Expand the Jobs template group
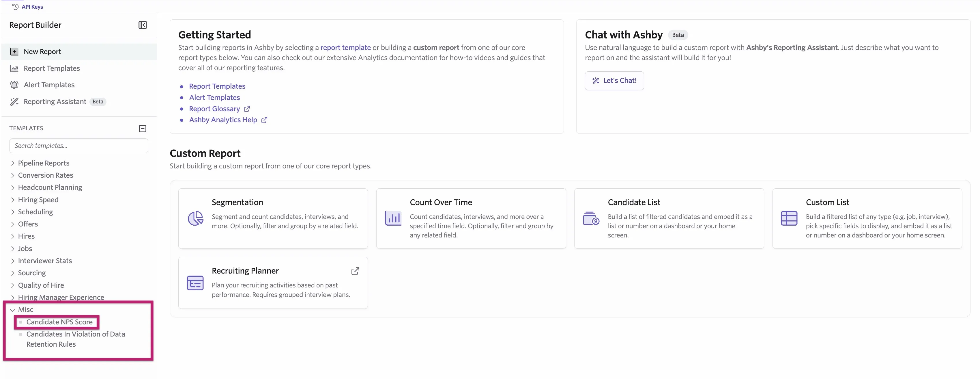The width and height of the screenshot is (980, 379). point(13,249)
